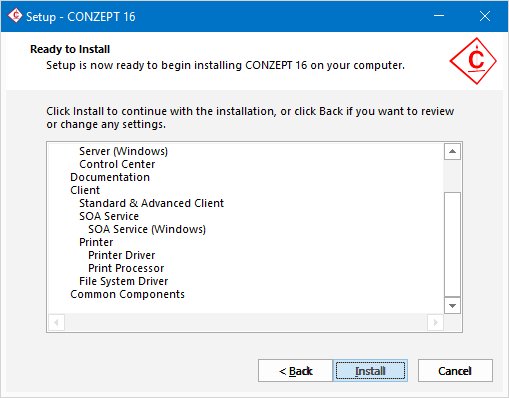Select the 'Control Center' line

(117, 164)
